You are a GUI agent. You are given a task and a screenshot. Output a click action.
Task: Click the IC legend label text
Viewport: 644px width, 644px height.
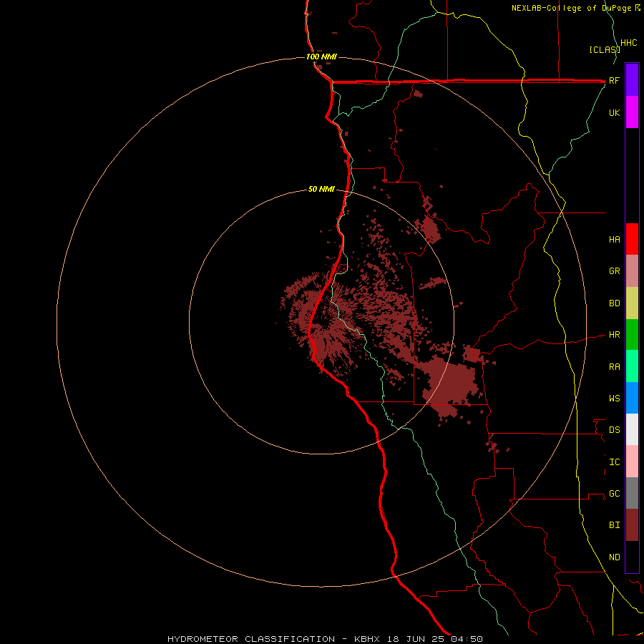click(x=615, y=462)
